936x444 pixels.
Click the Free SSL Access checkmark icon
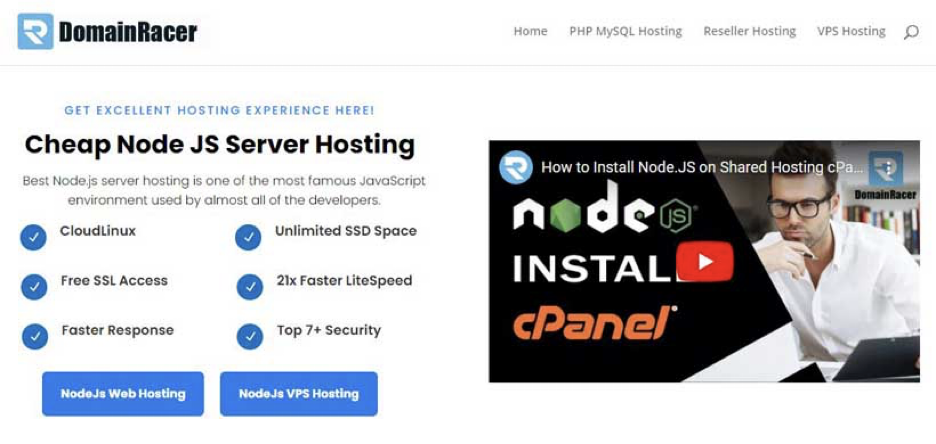pyautogui.click(x=34, y=287)
